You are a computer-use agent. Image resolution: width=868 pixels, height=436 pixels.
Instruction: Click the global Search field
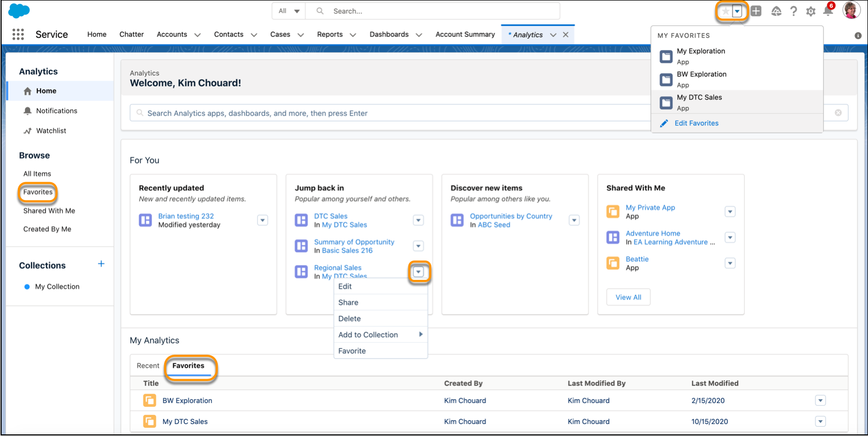pos(433,11)
